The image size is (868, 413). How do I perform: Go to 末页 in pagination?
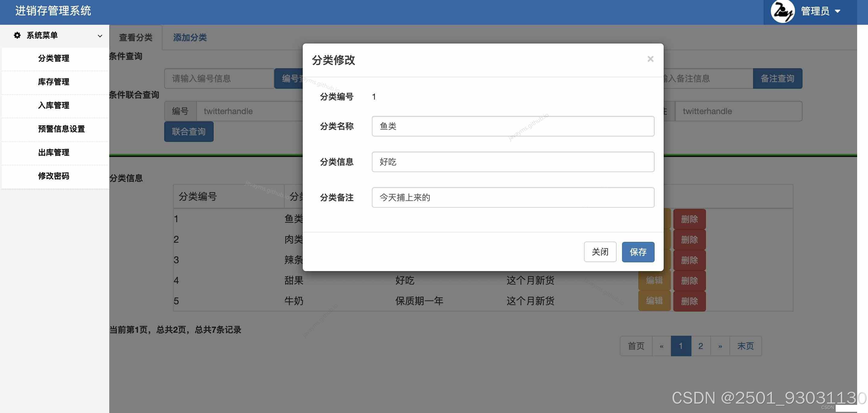pyautogui.click(x=745, y=346)
